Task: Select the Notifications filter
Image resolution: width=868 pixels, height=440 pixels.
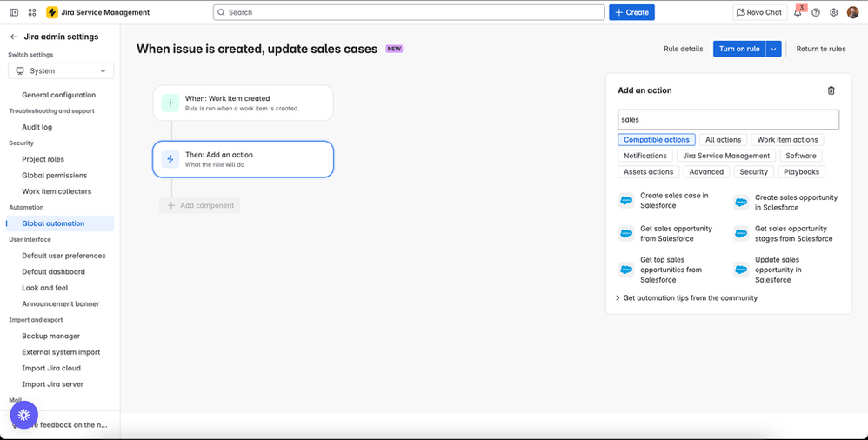Action: pos(644,156)
